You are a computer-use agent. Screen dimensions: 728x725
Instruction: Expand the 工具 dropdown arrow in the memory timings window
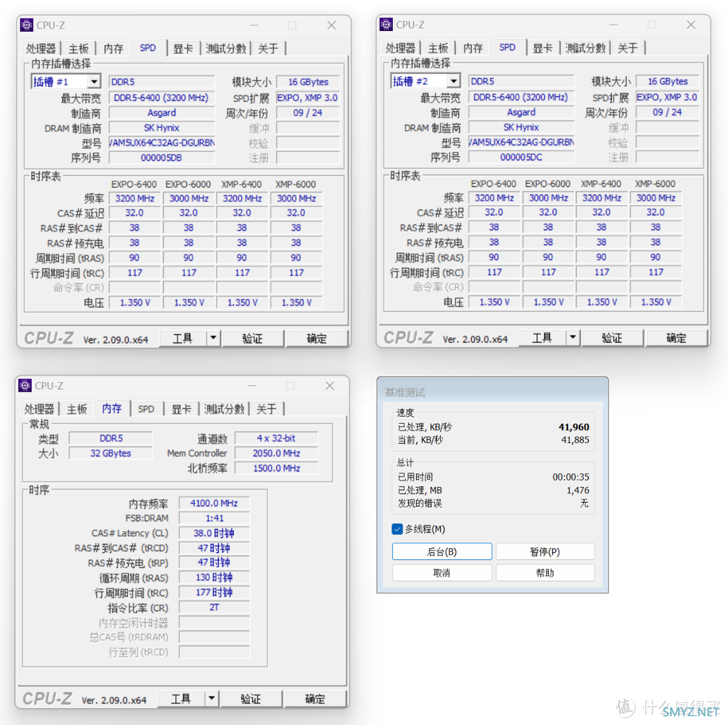pos(212,699)
